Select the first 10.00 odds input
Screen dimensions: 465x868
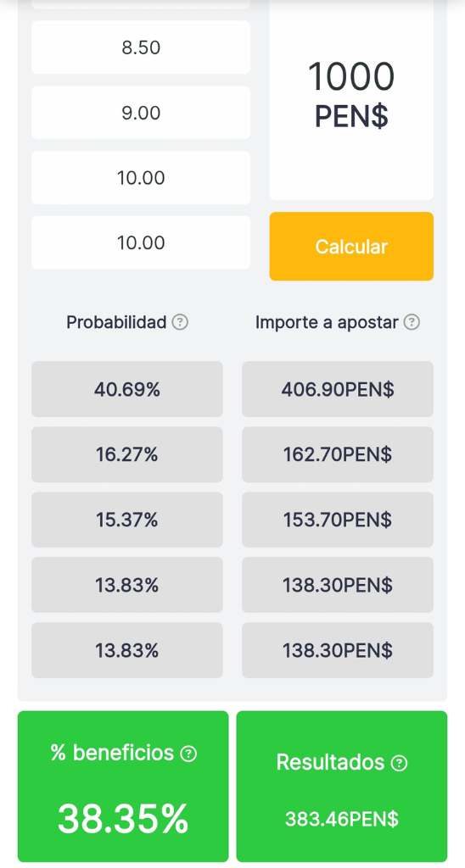141,178
